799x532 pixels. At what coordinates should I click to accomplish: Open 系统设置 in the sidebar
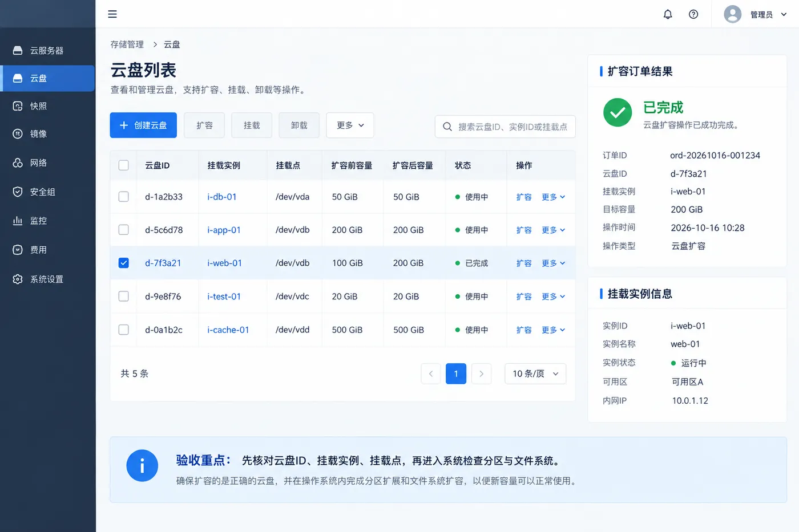coord(47,279)
